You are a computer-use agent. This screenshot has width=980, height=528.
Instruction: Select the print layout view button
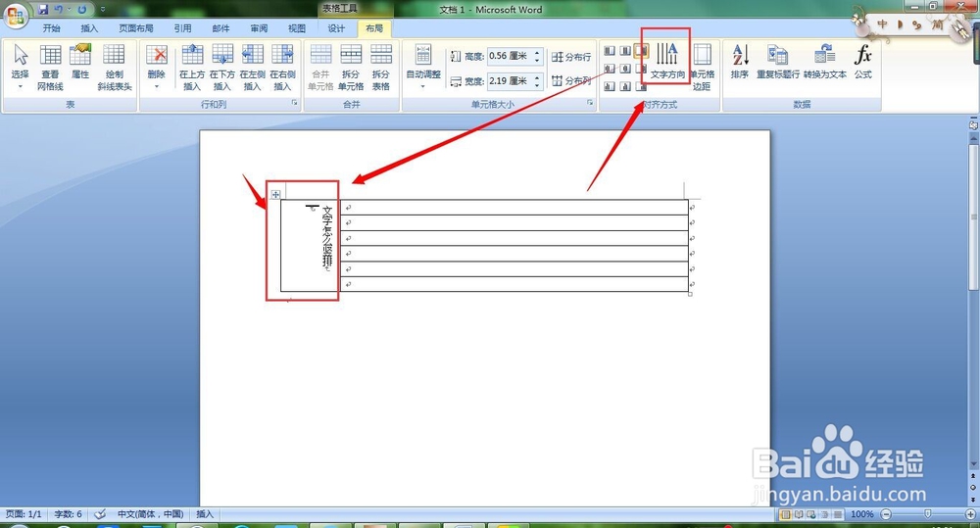coord(785,514)
